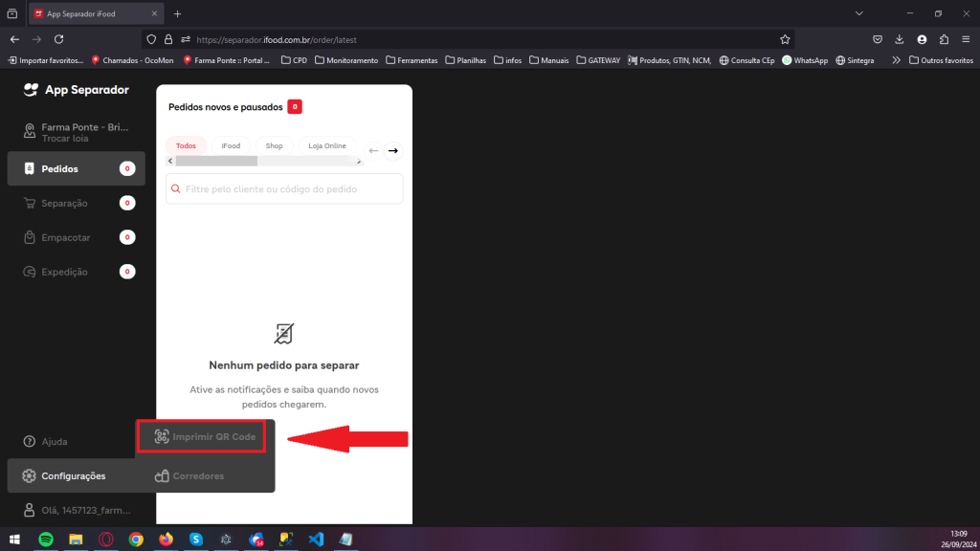Go to the Empacotar section

tap(77, 237)
